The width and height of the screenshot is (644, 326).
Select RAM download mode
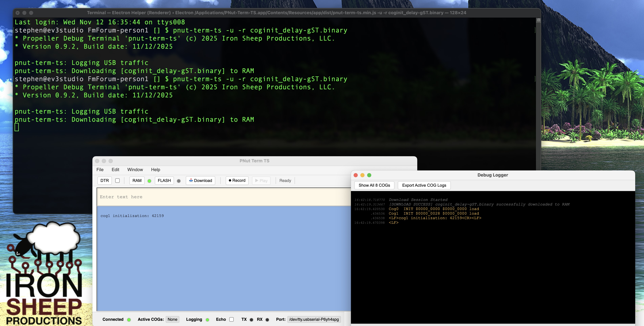[x=137, y=180]
